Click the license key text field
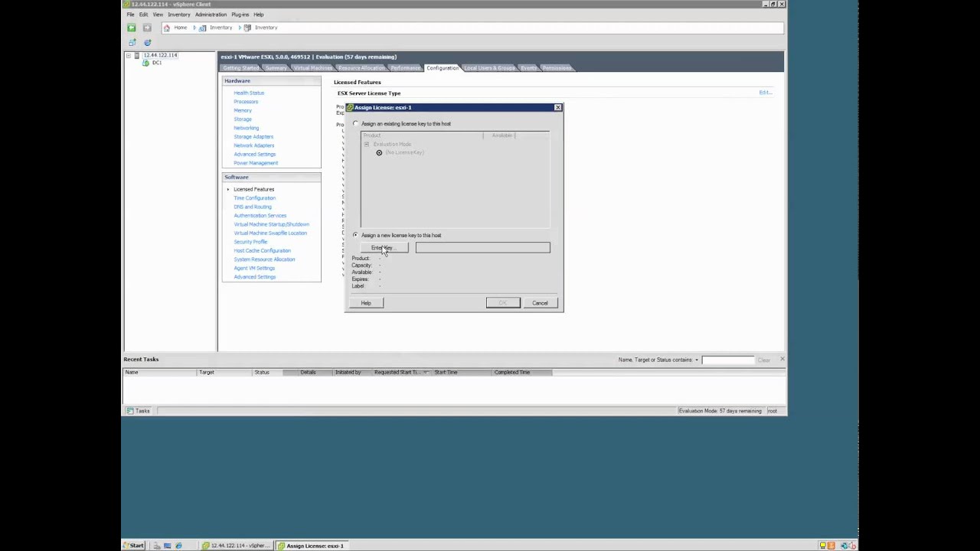The height and width of the screenshot is (551, 980). (482, 248)
